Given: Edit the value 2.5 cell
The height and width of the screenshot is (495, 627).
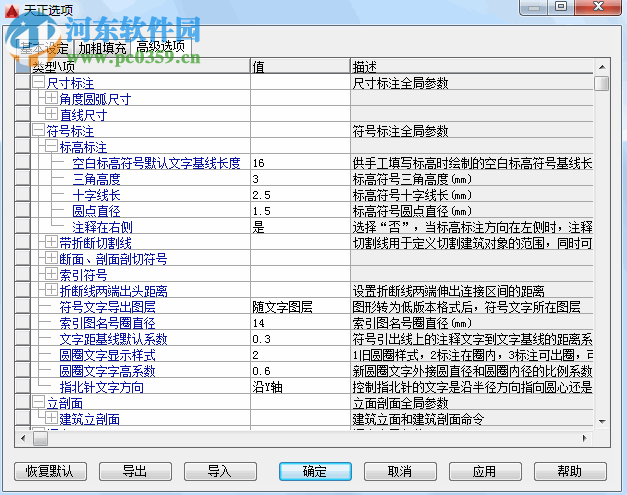Looking at the screenshot, I should click(300, 194).
